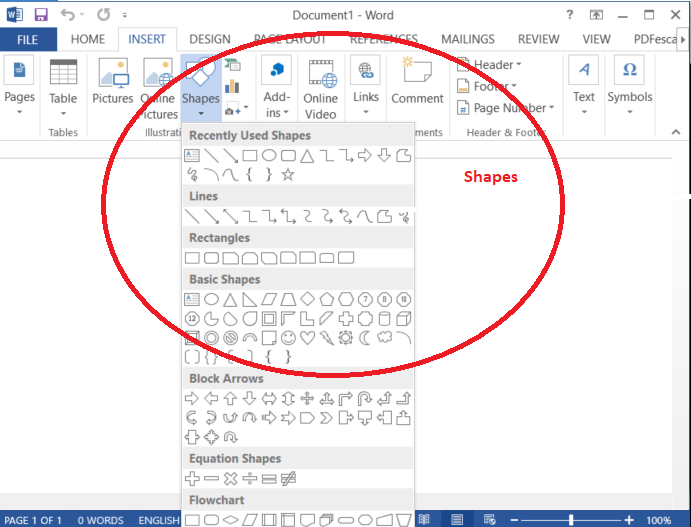The height and width of the screenshot is (527, 691).
Task: Select the Smiley Face shape
Action: pyautogui.click(x=288, y=338)
